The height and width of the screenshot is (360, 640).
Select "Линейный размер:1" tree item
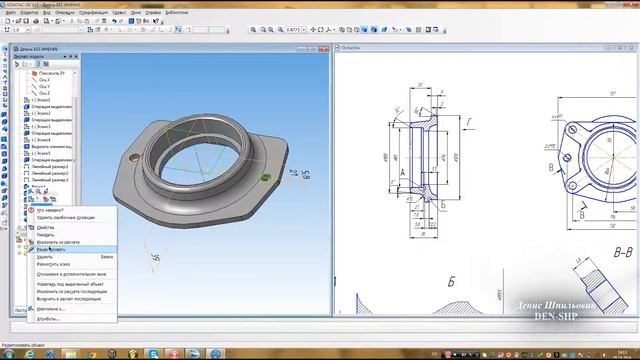click(x=50, y=167)
